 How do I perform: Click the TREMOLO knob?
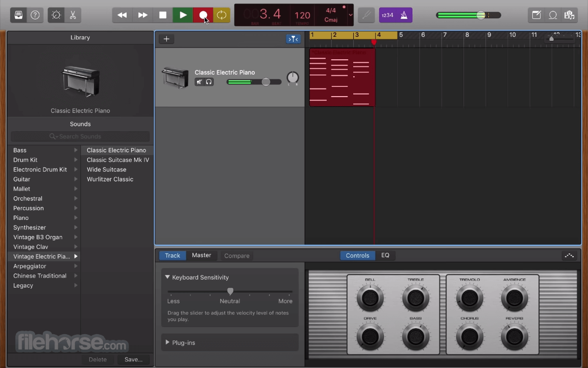tap(469, 298)
